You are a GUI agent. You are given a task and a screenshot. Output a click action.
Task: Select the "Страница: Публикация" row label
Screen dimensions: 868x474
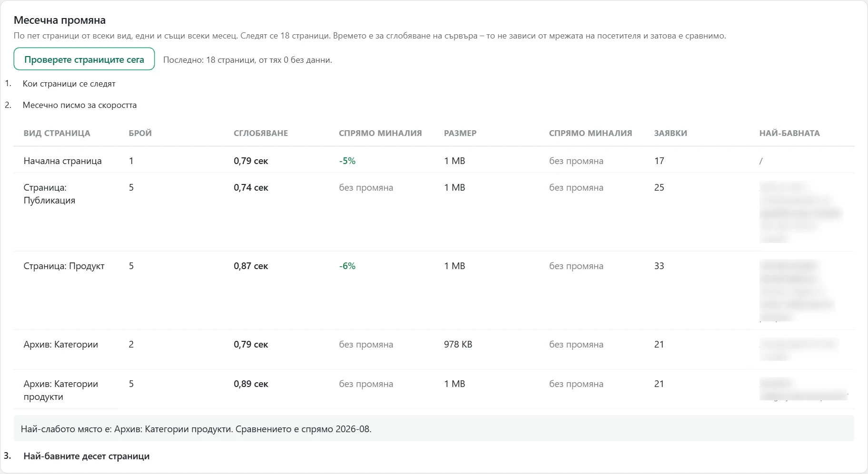point(49,194)
